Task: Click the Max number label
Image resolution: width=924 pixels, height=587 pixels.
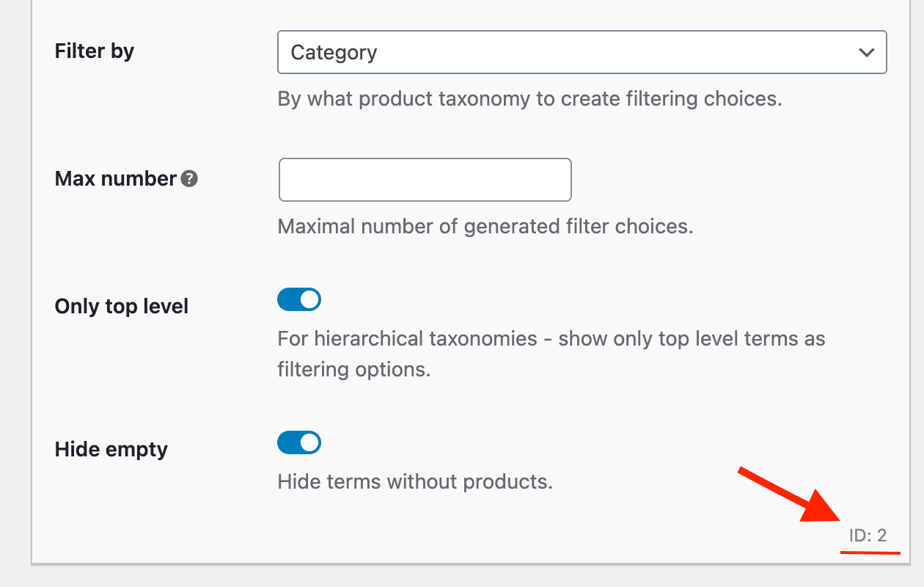Action: click(116, 179)
